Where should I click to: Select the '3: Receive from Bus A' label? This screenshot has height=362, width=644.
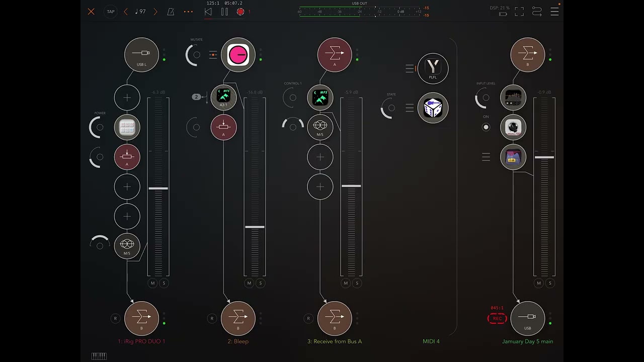click(335, 341)
